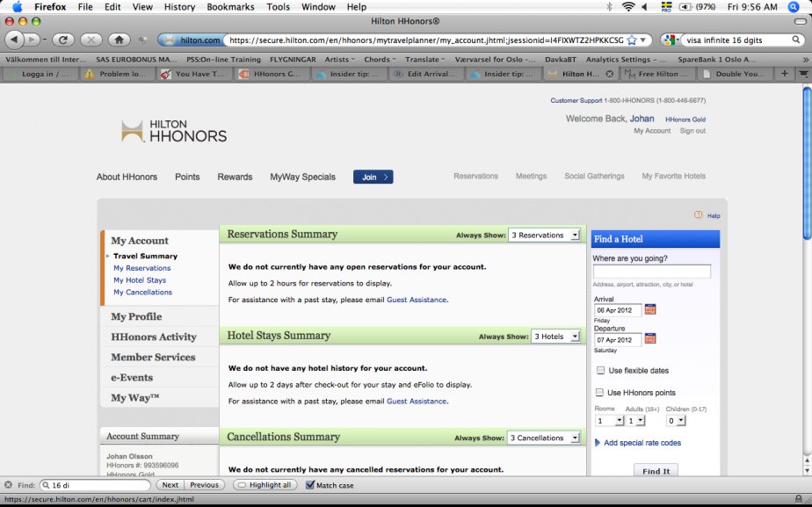The width and height of the screenshot is (812, 507).
Task: Click the MyWay Specials navigation link
Action: tap(302, 177)
